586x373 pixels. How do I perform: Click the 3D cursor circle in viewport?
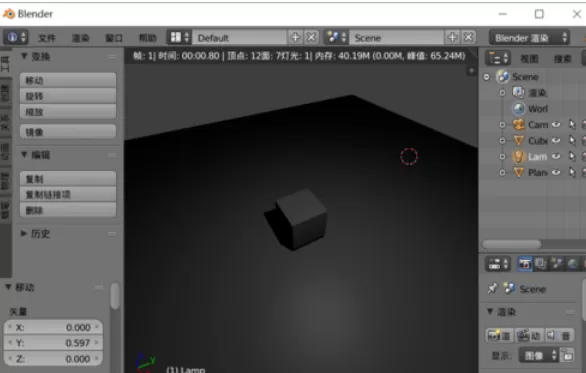click(409, 156)
